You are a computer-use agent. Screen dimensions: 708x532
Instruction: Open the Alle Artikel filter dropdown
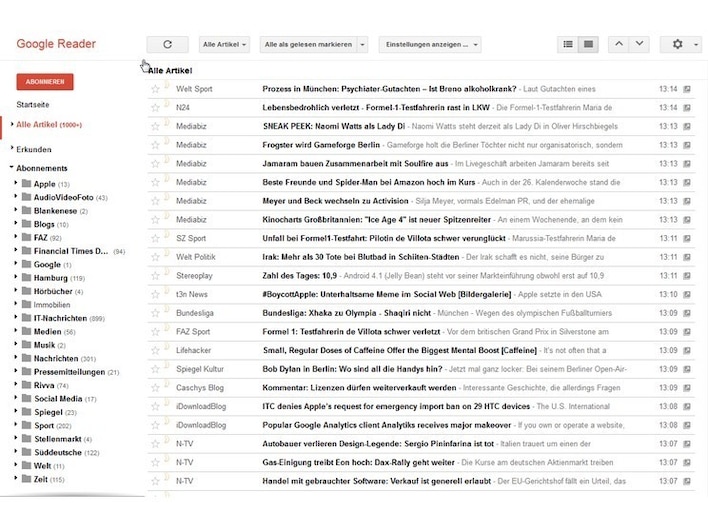[224, 44]
